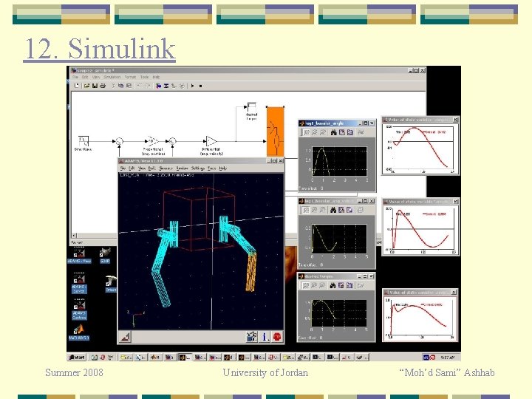Click the orange leg link in ADAMS model view
The image size is (532, 399).
pos(250,273)
